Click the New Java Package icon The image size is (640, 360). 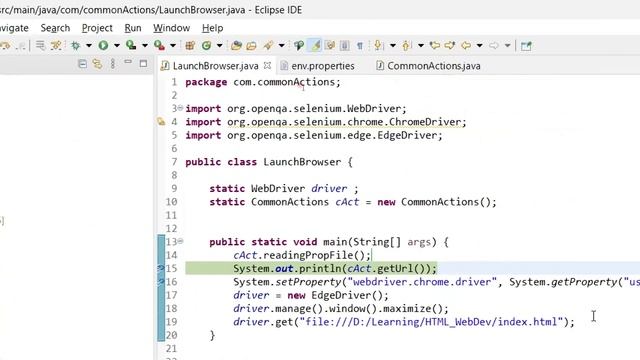pyautogui.click(x=190, y=45)
